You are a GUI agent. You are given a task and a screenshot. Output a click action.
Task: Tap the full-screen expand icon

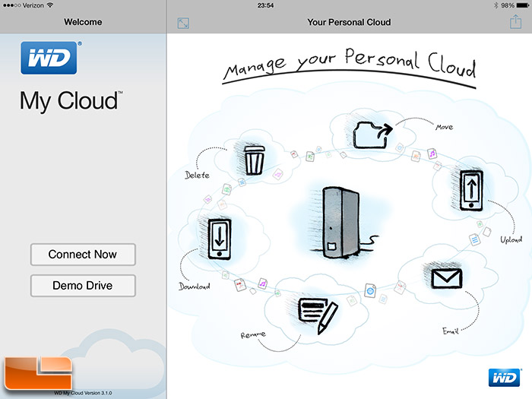(x=183, y=23)
